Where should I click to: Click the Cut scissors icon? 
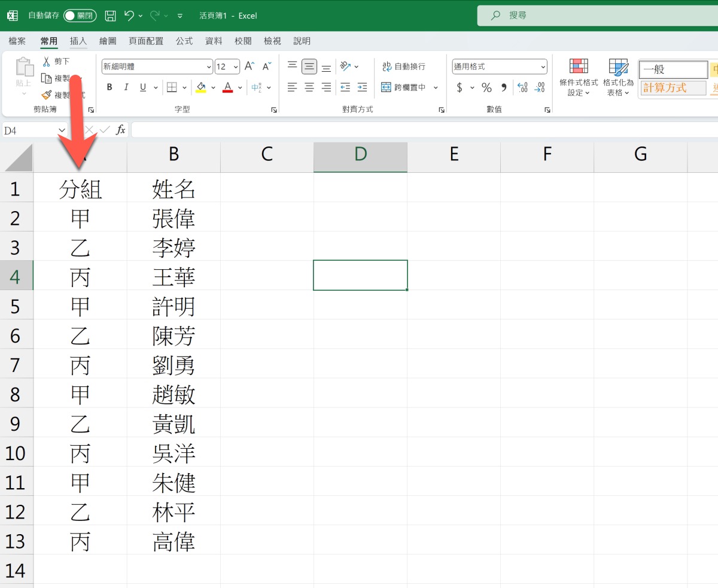click(47, 61)
